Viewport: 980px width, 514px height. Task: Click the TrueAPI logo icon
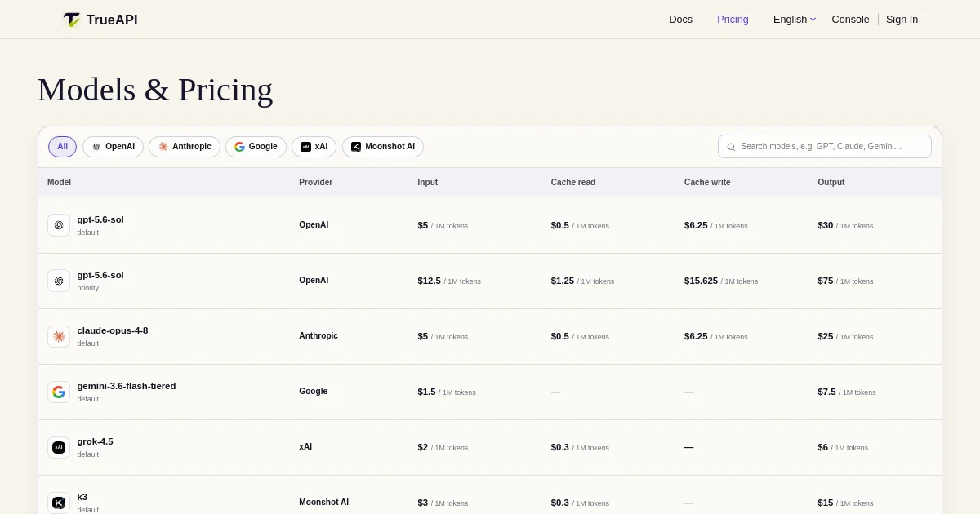click(x=72, y=20)
